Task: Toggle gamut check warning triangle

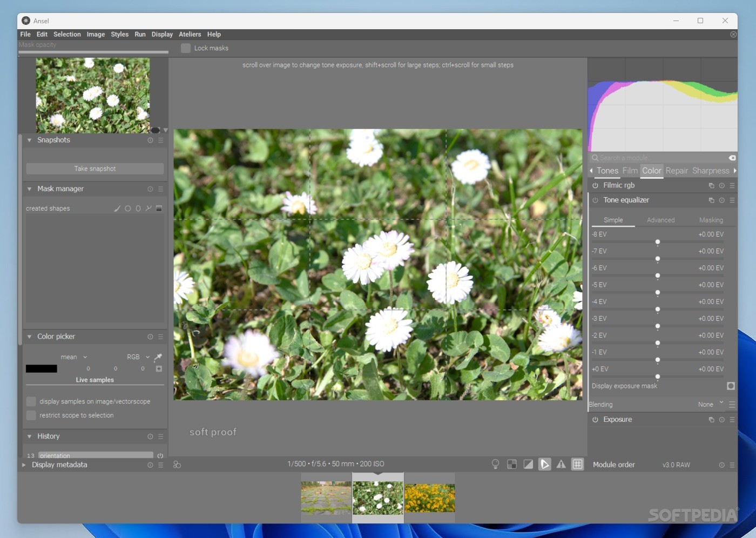Action: 561,464
